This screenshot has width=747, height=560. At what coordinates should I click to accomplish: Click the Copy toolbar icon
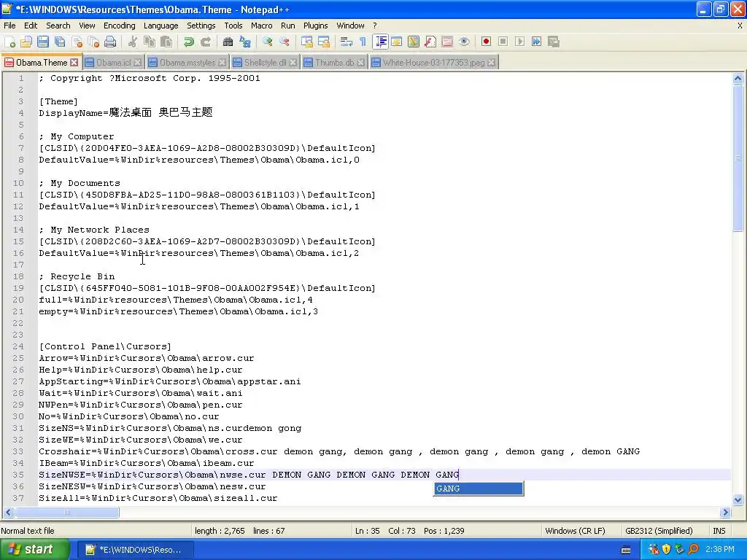coord(149,42)
